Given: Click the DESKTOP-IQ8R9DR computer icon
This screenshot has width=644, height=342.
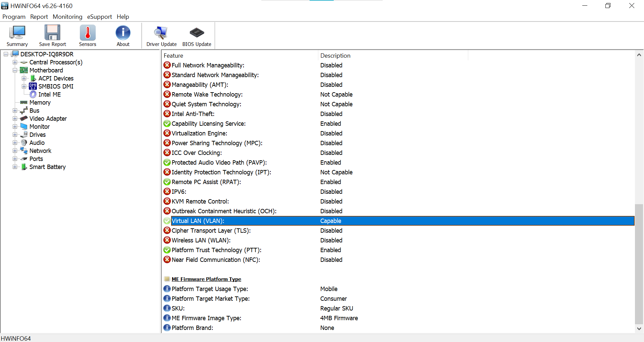Looking at the screenshot, I should 15,54.
